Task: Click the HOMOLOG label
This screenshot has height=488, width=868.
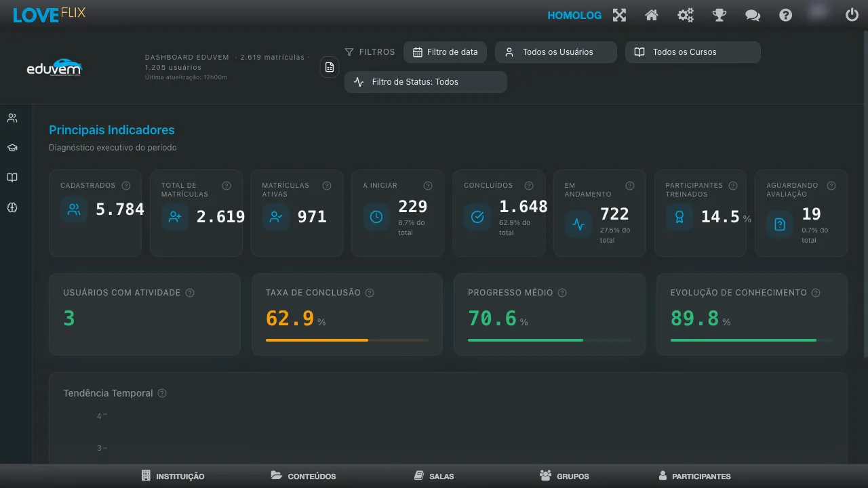Action: tap(574, 15)
